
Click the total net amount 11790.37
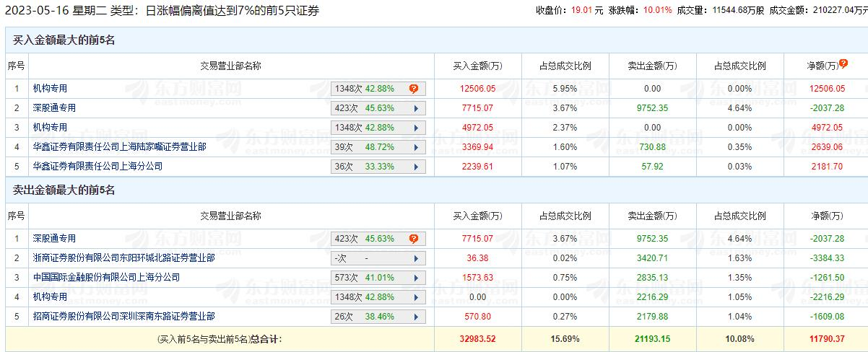pos(825,338)
